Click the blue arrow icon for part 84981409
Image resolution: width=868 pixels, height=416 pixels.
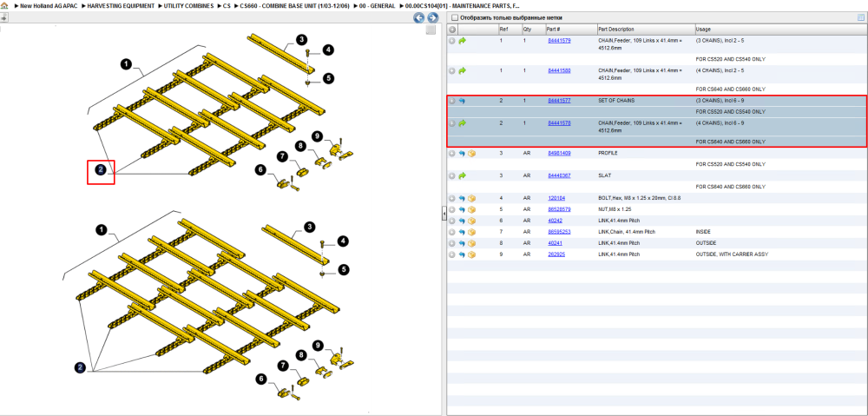pos(463,153)
